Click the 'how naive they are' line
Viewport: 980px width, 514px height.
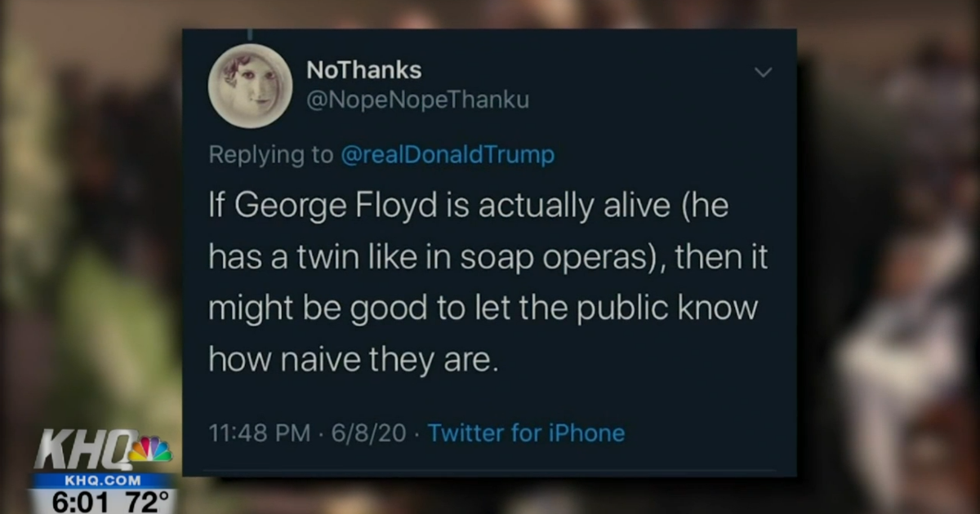click(353, 359)
